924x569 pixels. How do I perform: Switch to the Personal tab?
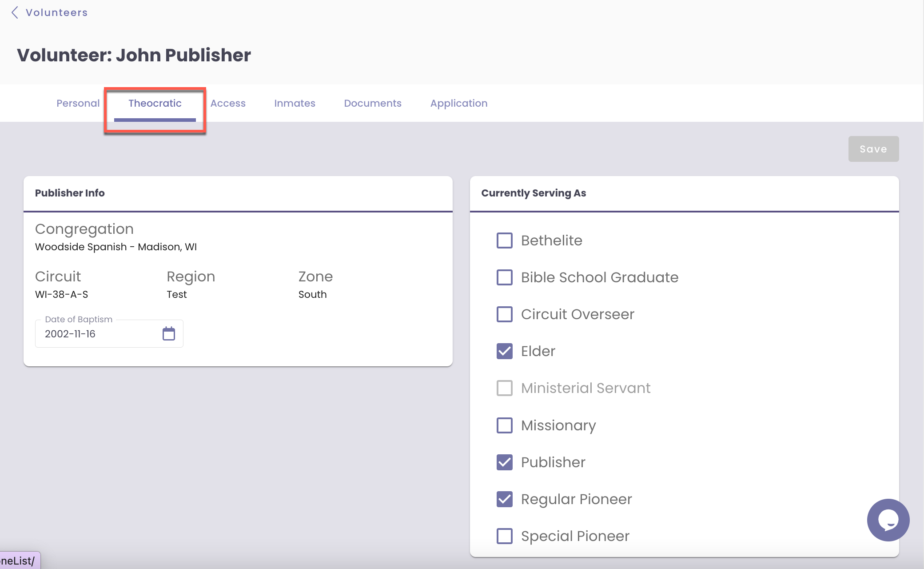pos(78,103)
